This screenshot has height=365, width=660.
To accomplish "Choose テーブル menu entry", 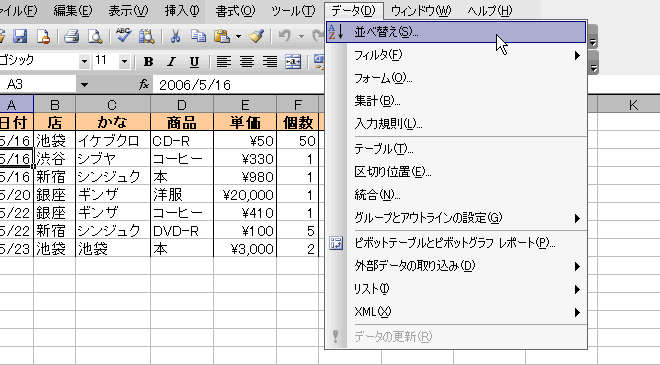I will 456,149.
